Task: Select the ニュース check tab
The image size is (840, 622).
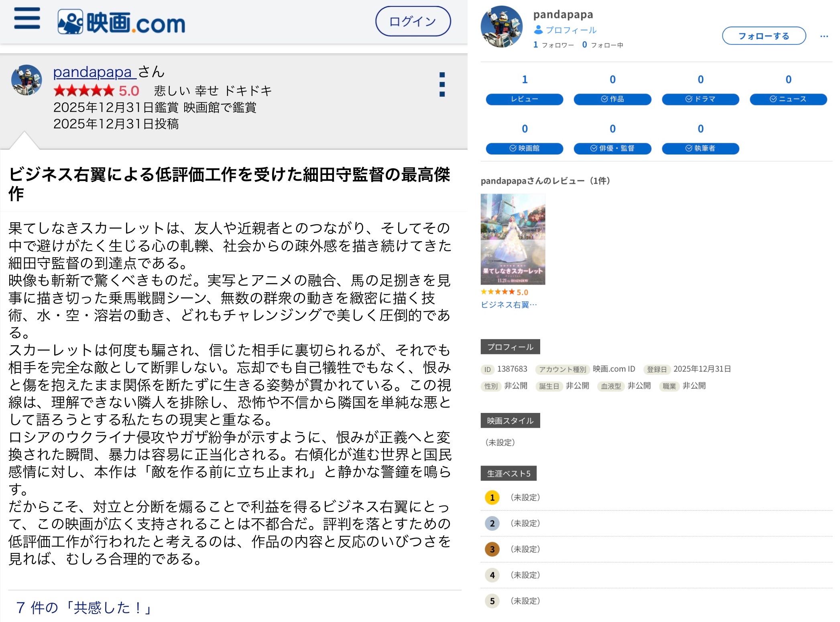Action: point(788,99)
